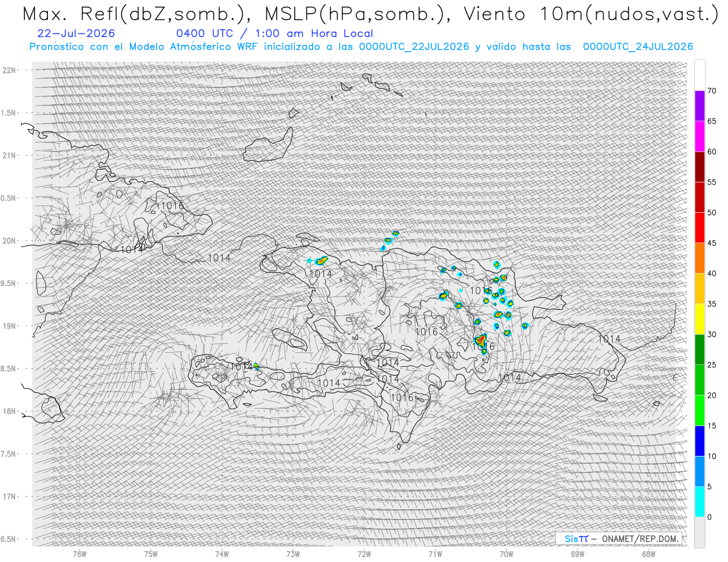
Task: Click the dark blue 10-15 dBZ swatch
Action: point(699,441)
